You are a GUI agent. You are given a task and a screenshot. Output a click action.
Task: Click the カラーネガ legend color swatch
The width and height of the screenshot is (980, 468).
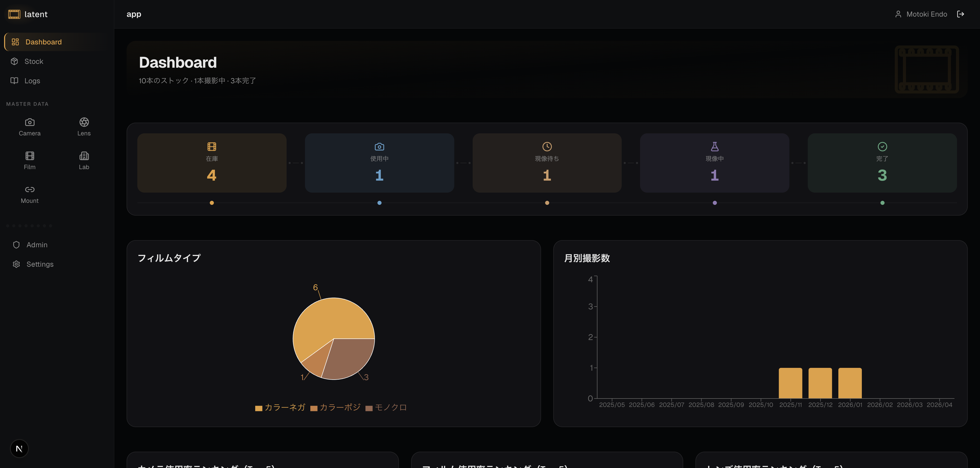[x=259, y=408]
